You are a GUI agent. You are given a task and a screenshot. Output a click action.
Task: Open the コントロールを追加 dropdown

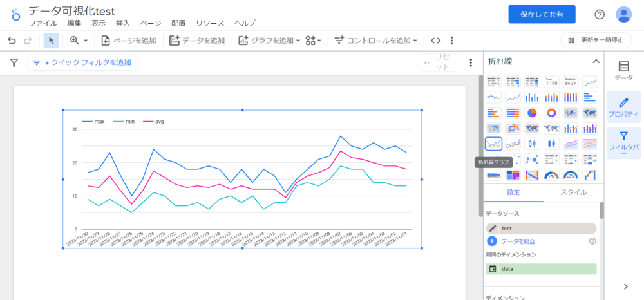click(375, 41)
